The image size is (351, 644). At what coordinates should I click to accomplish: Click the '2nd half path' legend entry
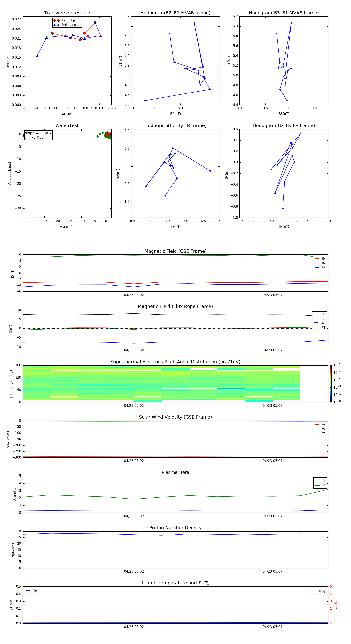coord(67,25)
